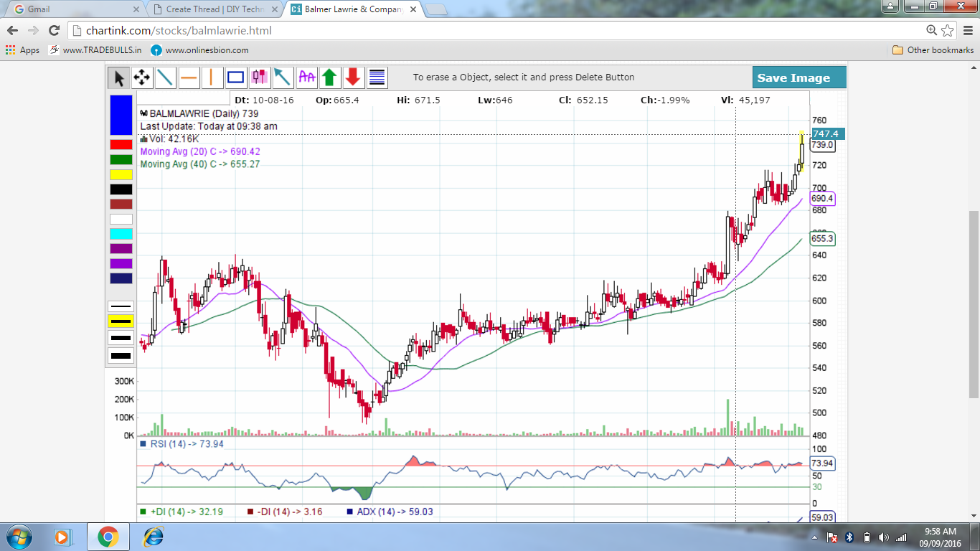Image resolution: width=980 pixels, height=551 pixels.
Task: Bookmark this page with the star
Action: point(948,30)
